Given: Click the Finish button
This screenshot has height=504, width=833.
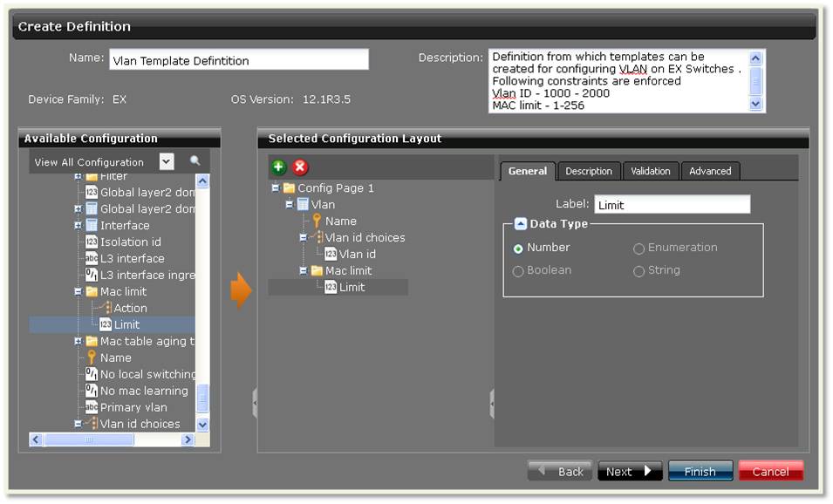Looking at the screenshot, I should click(700, 471).
